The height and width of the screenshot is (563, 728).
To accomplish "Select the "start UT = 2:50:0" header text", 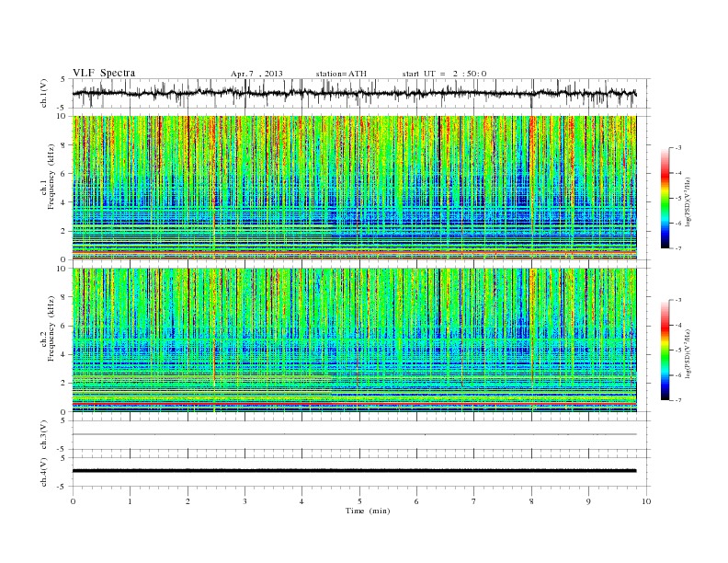I will (x=444, y=74).
